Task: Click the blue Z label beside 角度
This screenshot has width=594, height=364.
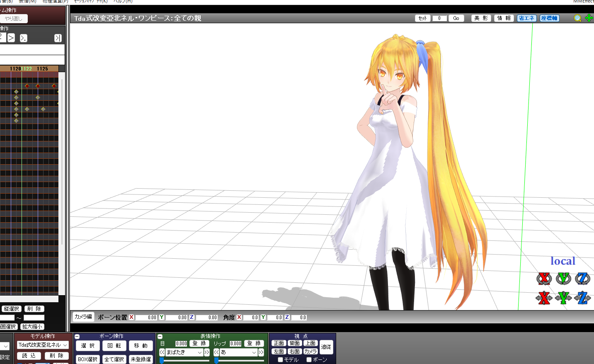Action: point(287,317)
